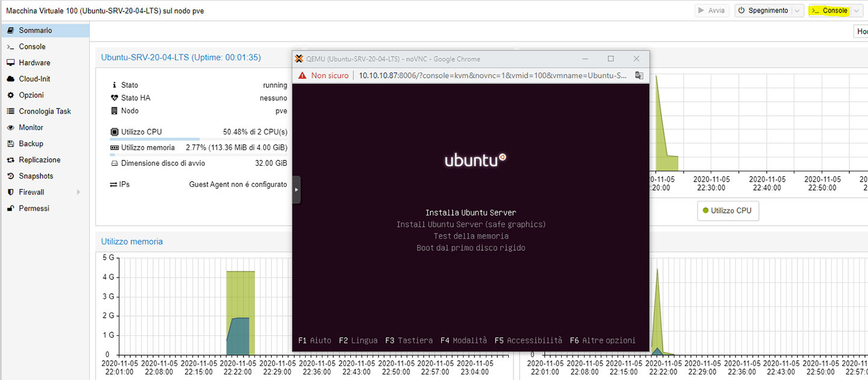868x380 pixels.
Task: Open the Spegnimento dropdown arrow
Action: [797, 11]
